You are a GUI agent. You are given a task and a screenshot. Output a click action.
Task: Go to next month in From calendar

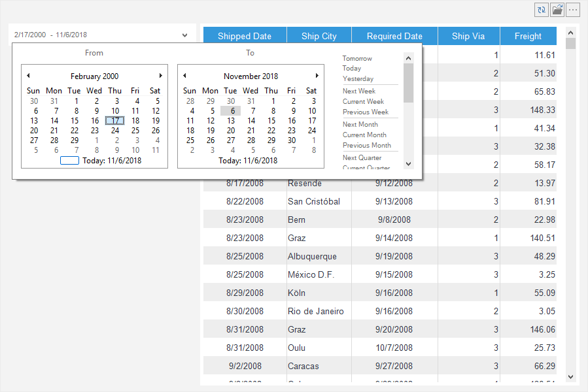pyautogui.click(x=161, y=76)
